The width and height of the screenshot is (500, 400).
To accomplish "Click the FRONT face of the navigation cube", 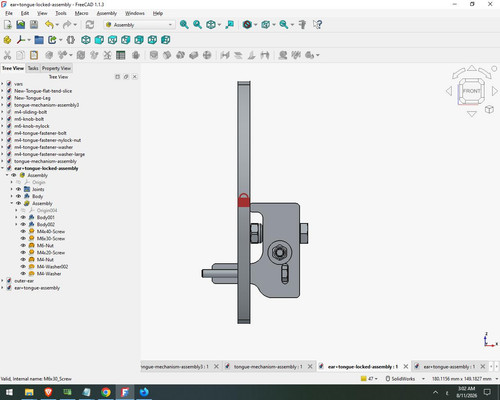I will (472, 91).
